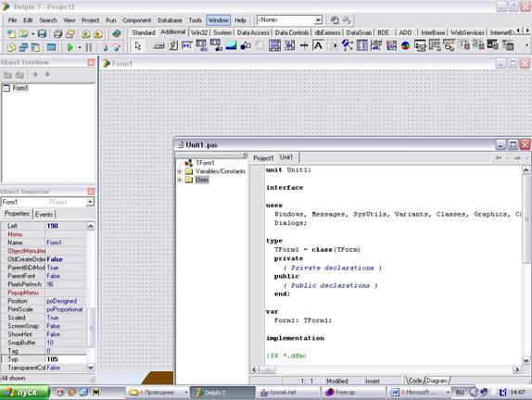Move item up in Object TreeView
This screenshot has width=532, height=400.
(x=35, y=74)
